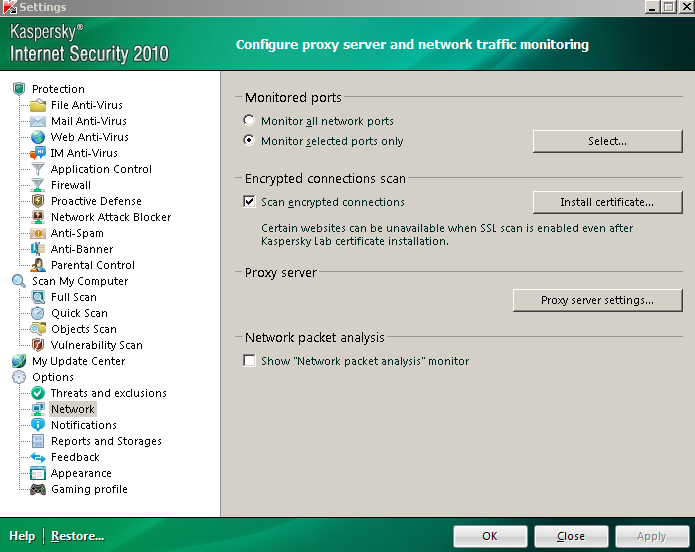
Task: Click the IM Anti-Virus chat icon
Action: coord(38,153)
